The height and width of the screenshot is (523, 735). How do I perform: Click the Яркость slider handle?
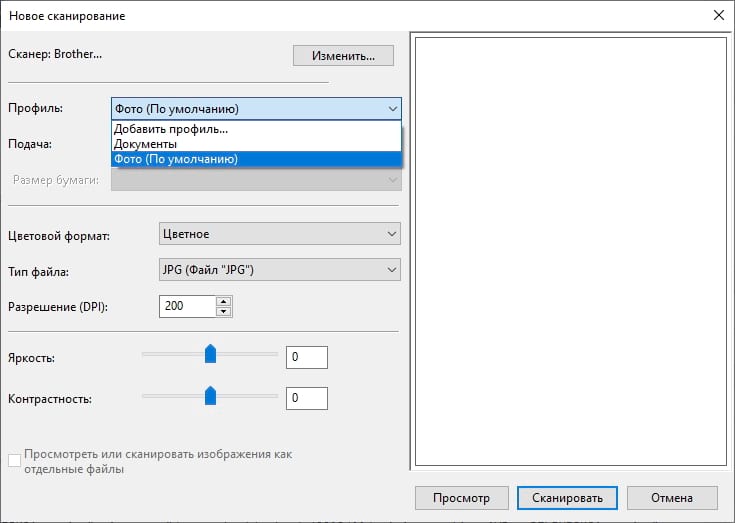pyautogui.click(x=210, y=354)
